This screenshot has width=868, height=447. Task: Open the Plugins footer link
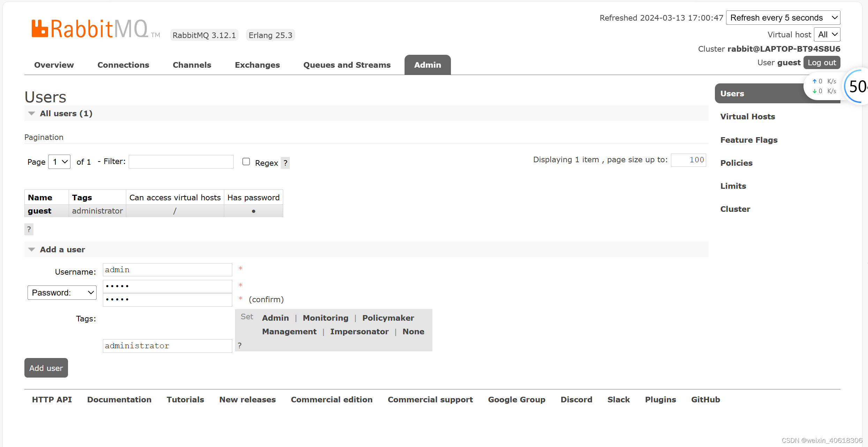661,400
